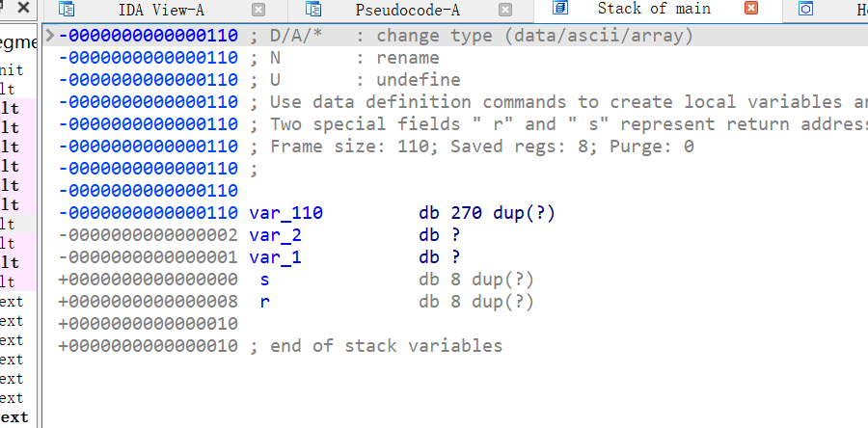Click the hex view tab icon

click(806, 9)
